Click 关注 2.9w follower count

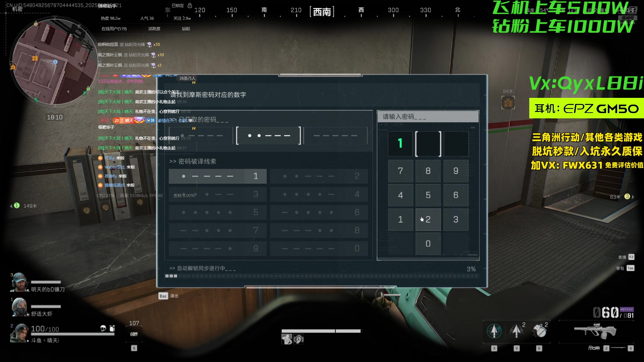[x=182, y=18]
